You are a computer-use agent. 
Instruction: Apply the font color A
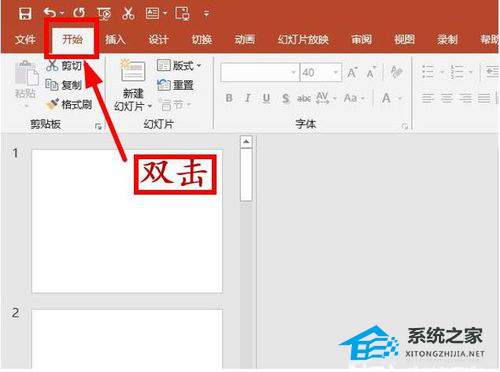(386, 98)
